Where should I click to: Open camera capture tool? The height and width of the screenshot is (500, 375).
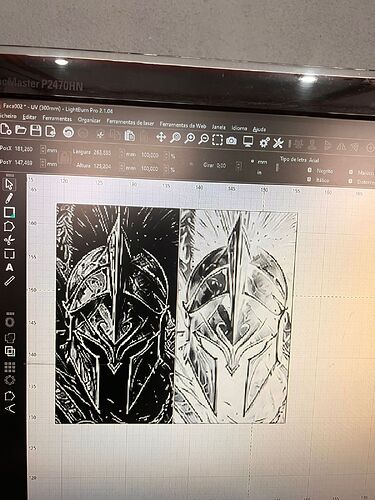[232, 141]
